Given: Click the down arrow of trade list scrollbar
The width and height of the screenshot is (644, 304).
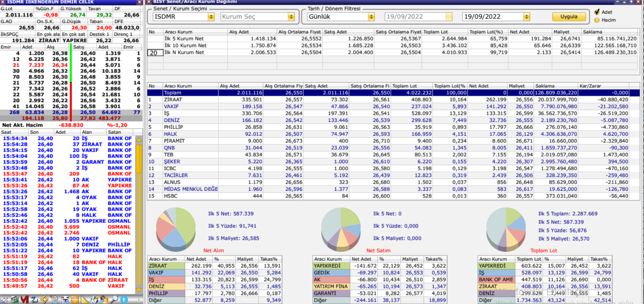Looking at the screenshot, I should point(139,290).
